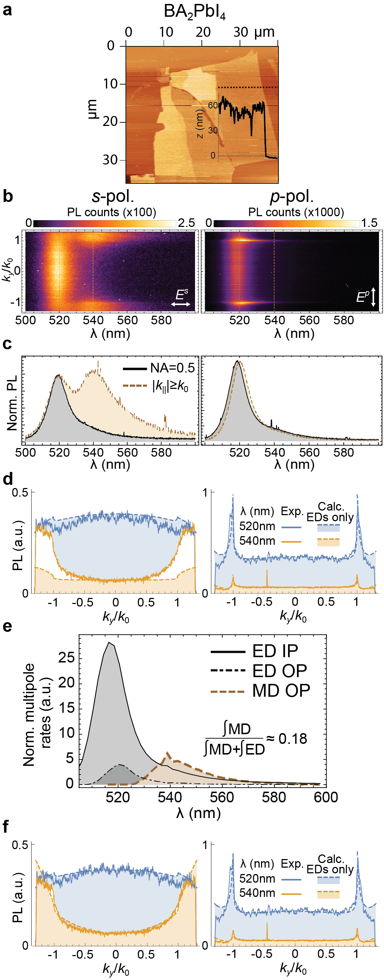Click the dotted black line cut on the AFM image
The height and width of the screenshot is (980, 384).
point(248,87)
